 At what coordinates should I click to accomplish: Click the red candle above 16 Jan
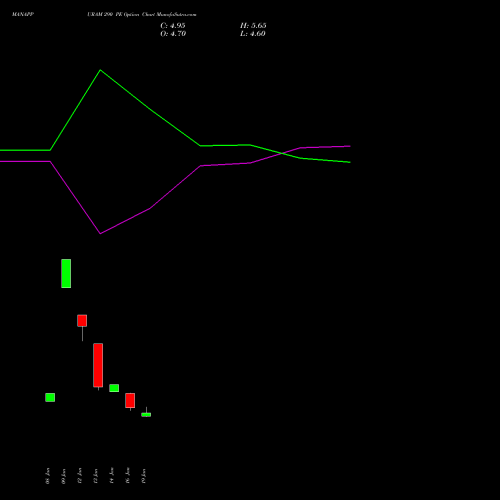(x=130, y=400)
